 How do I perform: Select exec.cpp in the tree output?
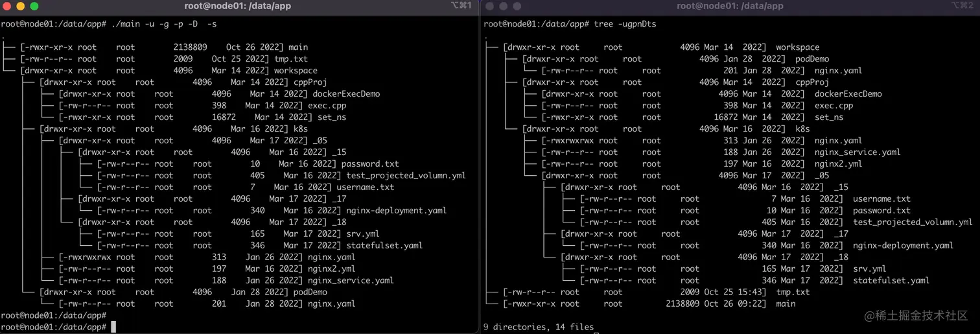834,106
